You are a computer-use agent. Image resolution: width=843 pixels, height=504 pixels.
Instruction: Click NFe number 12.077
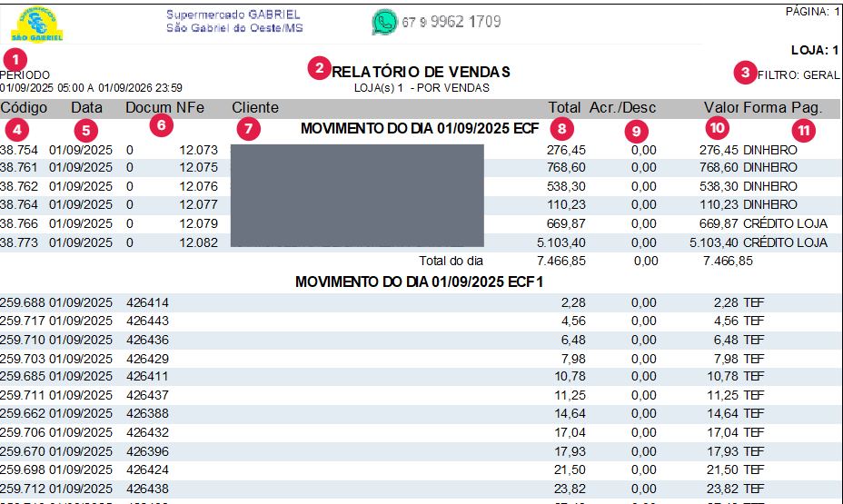click(x=198, y=204)
